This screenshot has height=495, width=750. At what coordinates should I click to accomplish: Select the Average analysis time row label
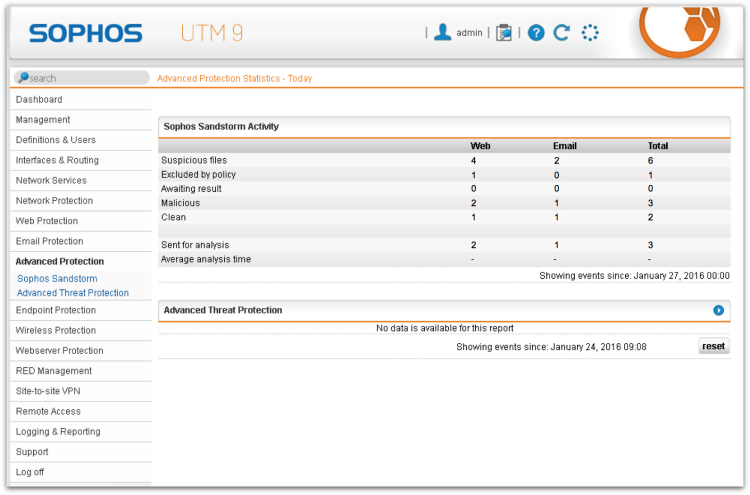tap(206, 259)
